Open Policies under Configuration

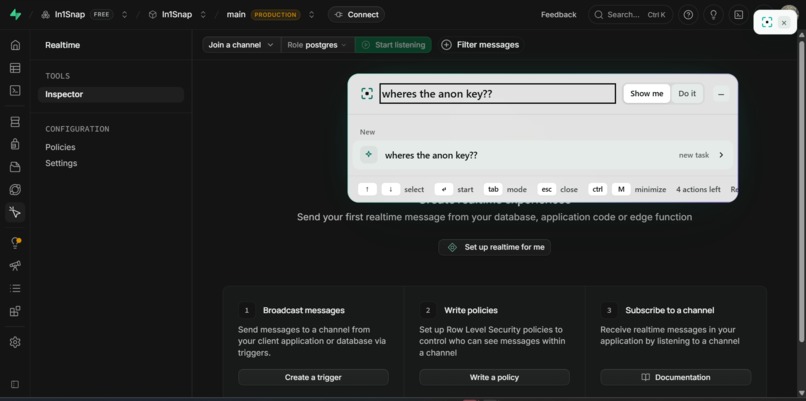pyautogui.click(x=60, y=147)
